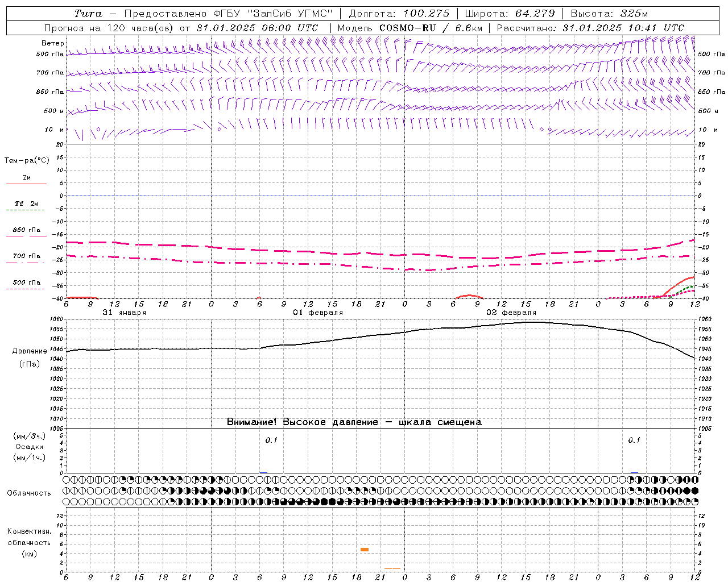The width and height of the screenshot is (728, 582).
Task: Select the "500 м" wind level label on left
Action: point(54,111)
